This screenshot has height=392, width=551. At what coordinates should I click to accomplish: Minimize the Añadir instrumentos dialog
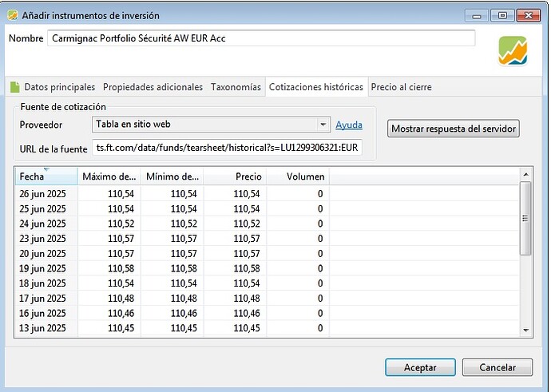(x=476, y=16)
